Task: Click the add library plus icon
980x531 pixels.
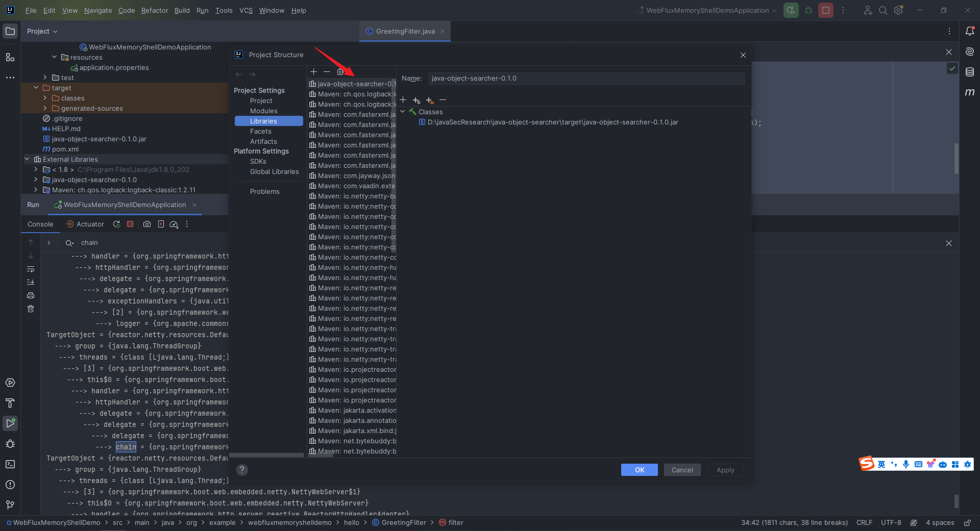Action: click(x=314, y=72)
